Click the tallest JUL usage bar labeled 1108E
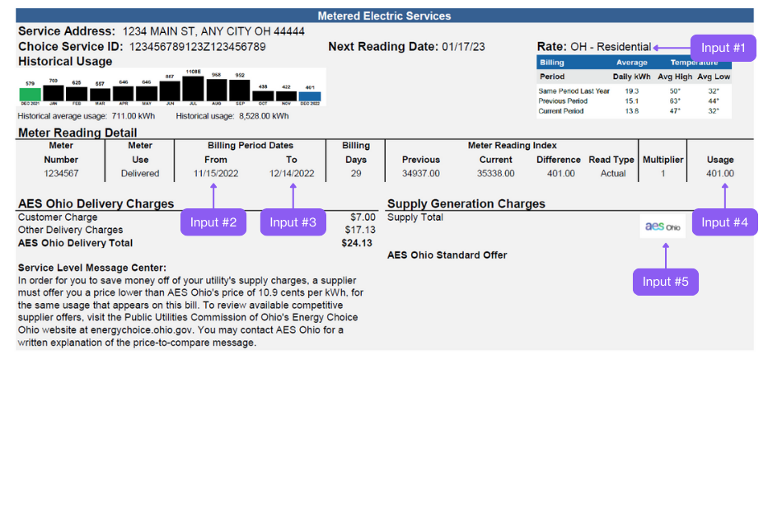The image size is (768, 532). click(x=193, y=86)
